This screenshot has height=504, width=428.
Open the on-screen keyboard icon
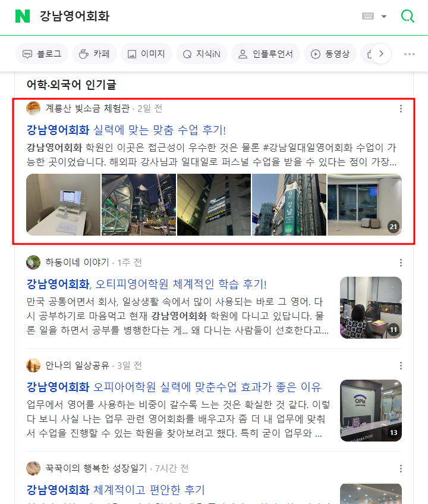coord(367,16)
